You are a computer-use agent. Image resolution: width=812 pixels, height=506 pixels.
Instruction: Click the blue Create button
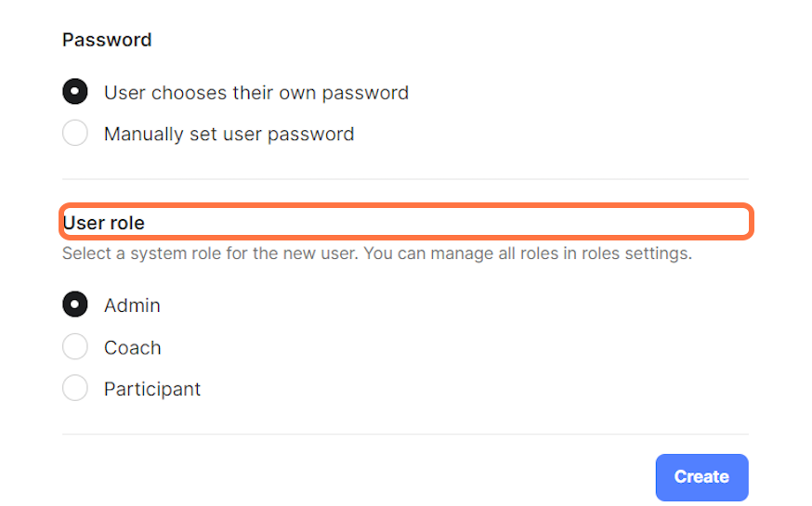click(701, 476)
